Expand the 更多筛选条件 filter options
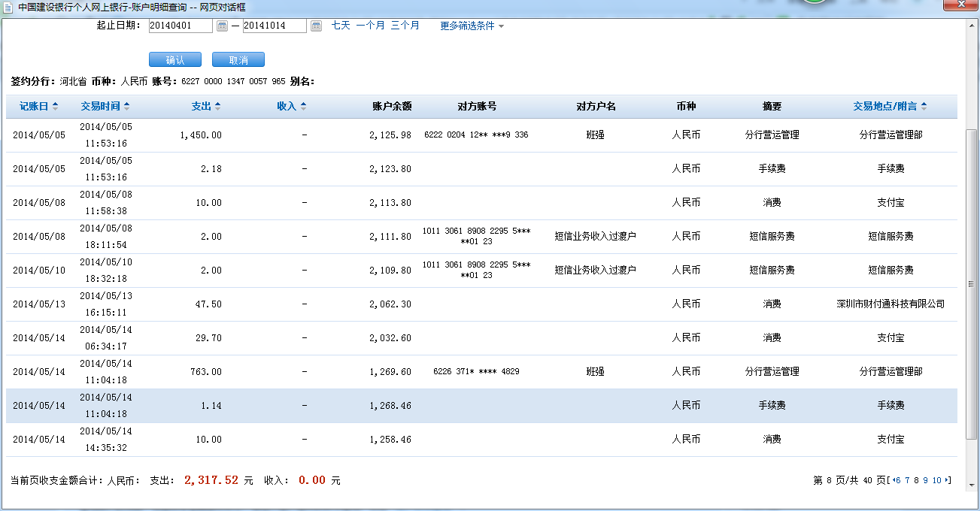 click(x=472, y=26)
